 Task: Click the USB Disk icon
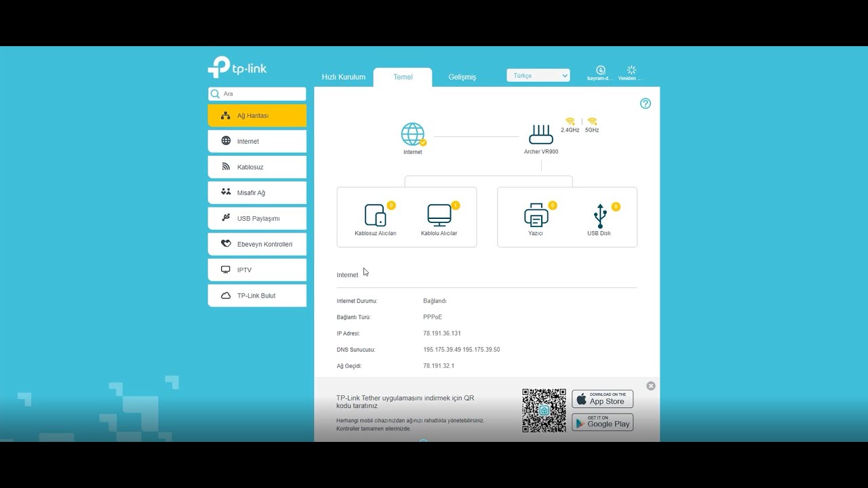point(599,216)
